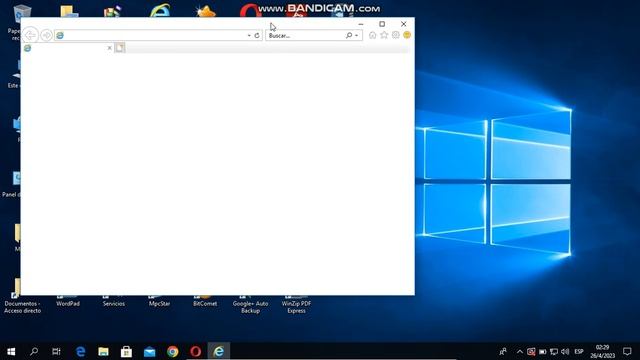This screenshot has width=640, height=360.
Task: Click the red recording tray icon
Action: 531,351
